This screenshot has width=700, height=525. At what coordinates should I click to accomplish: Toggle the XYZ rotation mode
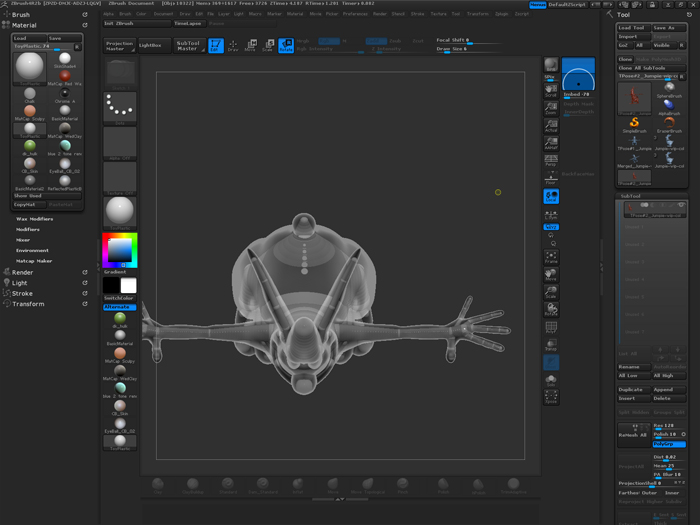coord(551,227)
